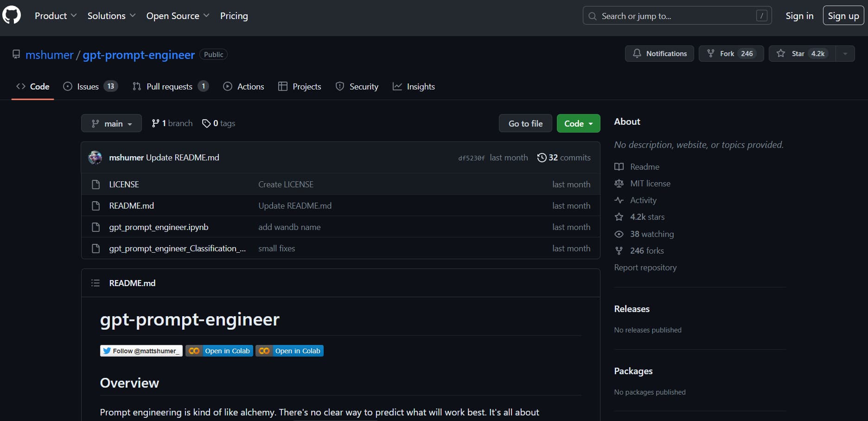Click the Sign up button
This screenshot has width=868, height=421.
[843, 16]
